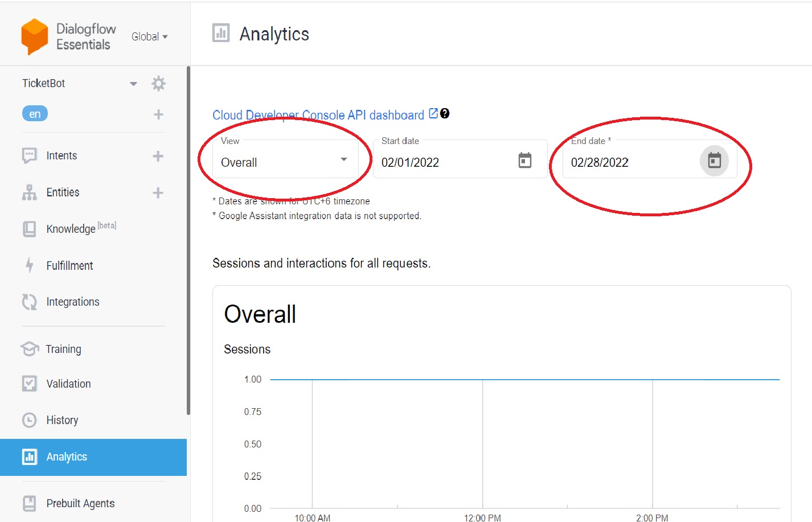Select the en language chip
812x522 pixels.
(35, 113)
